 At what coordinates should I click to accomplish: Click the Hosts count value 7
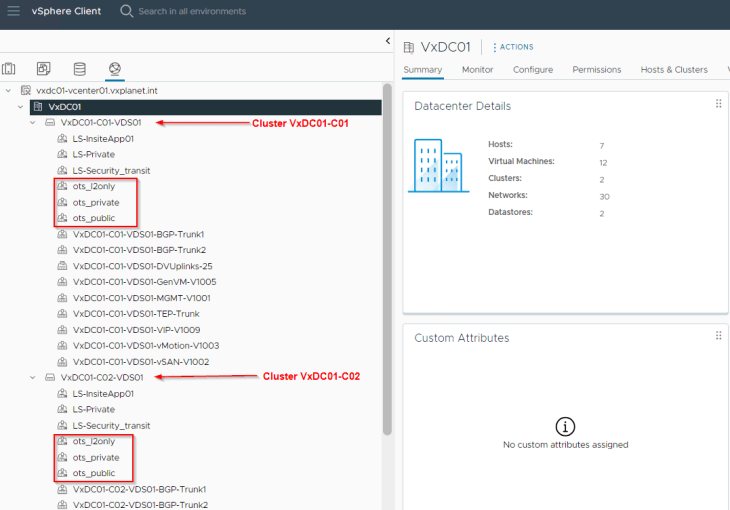(602, 146)
